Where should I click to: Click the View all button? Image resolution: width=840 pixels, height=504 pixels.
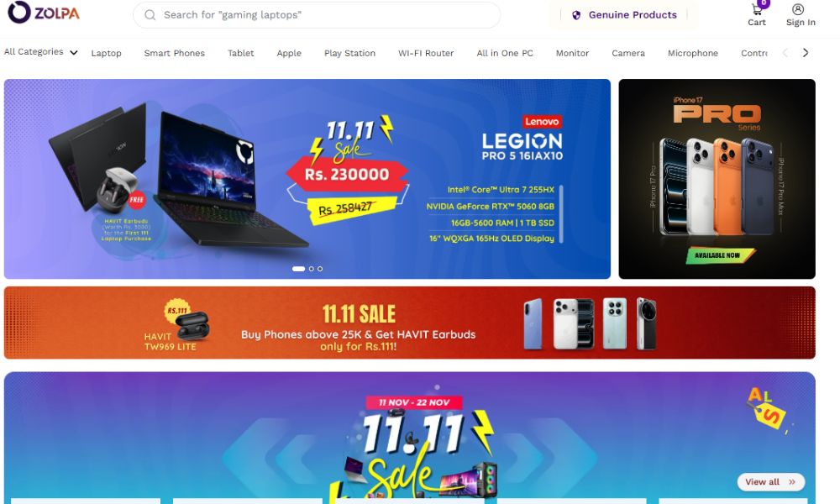[x=770, y=482]
